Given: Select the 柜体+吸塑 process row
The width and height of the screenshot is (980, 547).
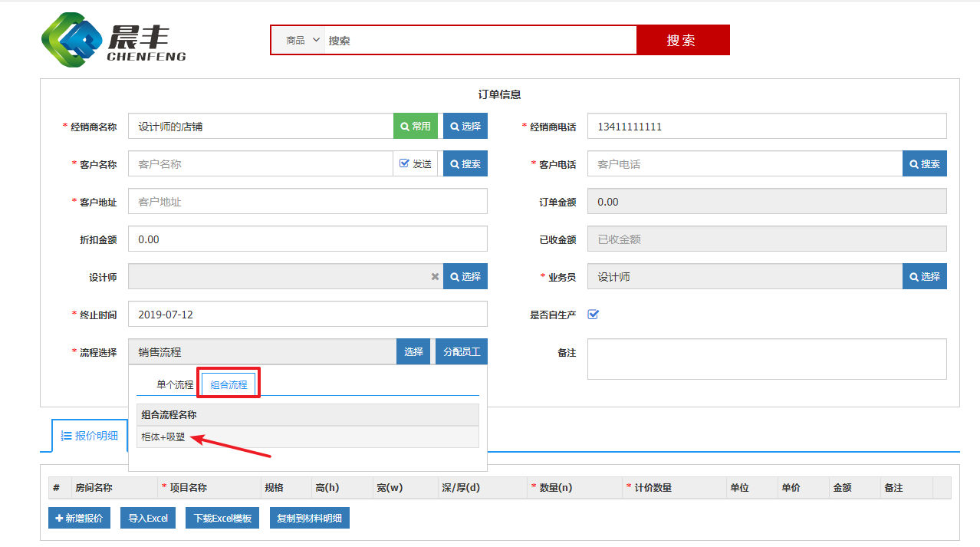Looking at the screenshot, I should (x=164, y=437).
